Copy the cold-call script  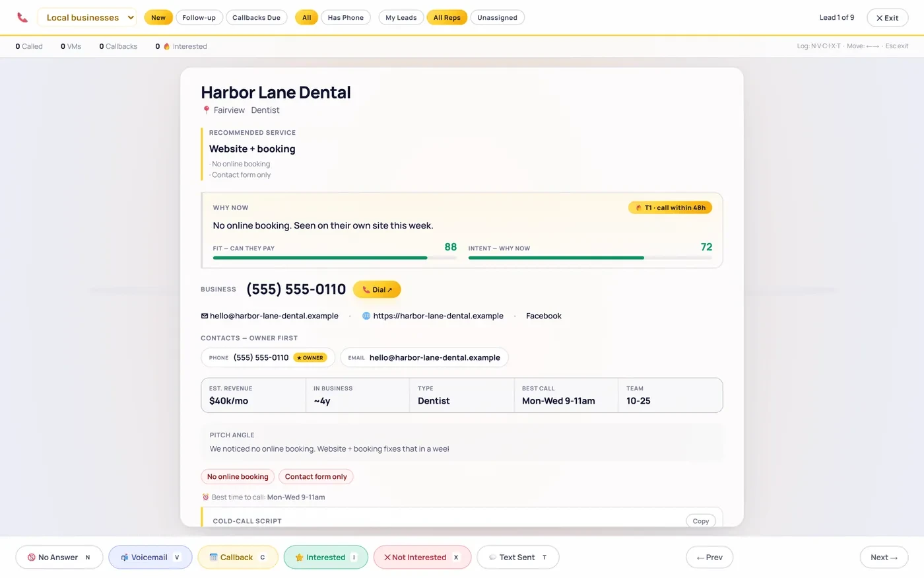click(x=701, y=521)
